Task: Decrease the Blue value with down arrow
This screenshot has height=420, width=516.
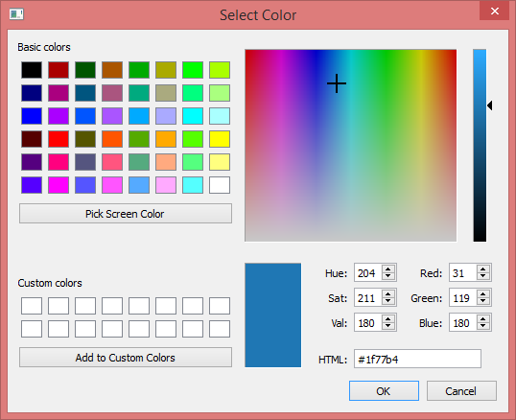Action: [483, 326]
